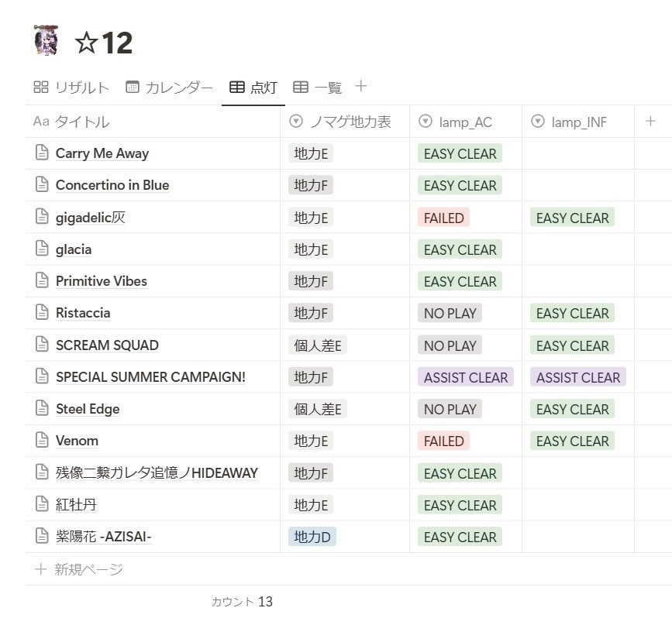
Task: Open the Venom page title
Action: (78, 441)
